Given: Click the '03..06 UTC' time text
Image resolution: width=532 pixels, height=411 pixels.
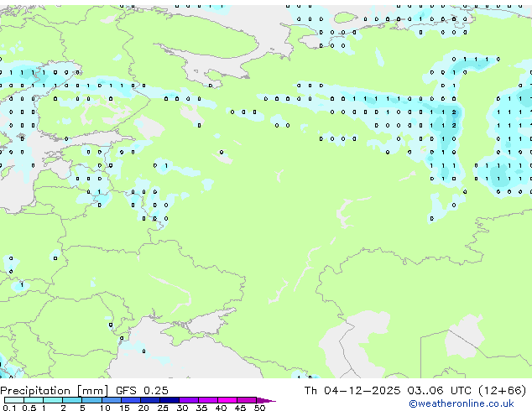Looking at the screenshot, I should 439,391.
